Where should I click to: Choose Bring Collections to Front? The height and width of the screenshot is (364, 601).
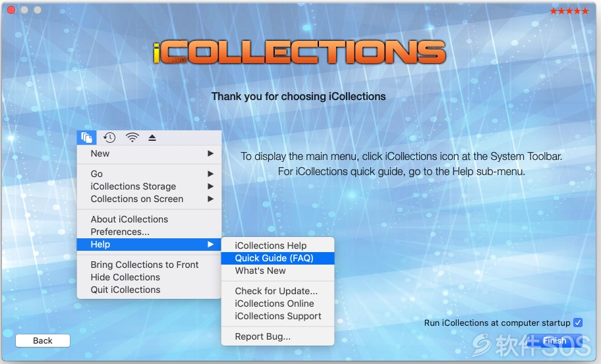(149, 265)
